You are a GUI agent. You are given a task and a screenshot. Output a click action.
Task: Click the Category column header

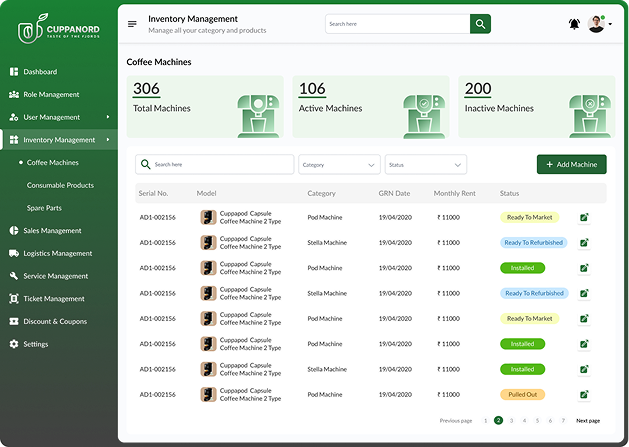point(321,193)
